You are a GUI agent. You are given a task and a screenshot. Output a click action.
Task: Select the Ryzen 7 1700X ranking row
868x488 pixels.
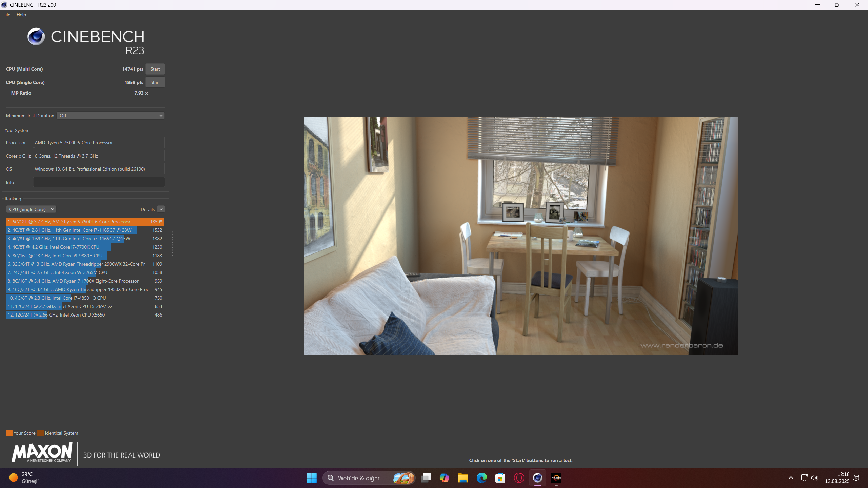(x=85, y=281)
